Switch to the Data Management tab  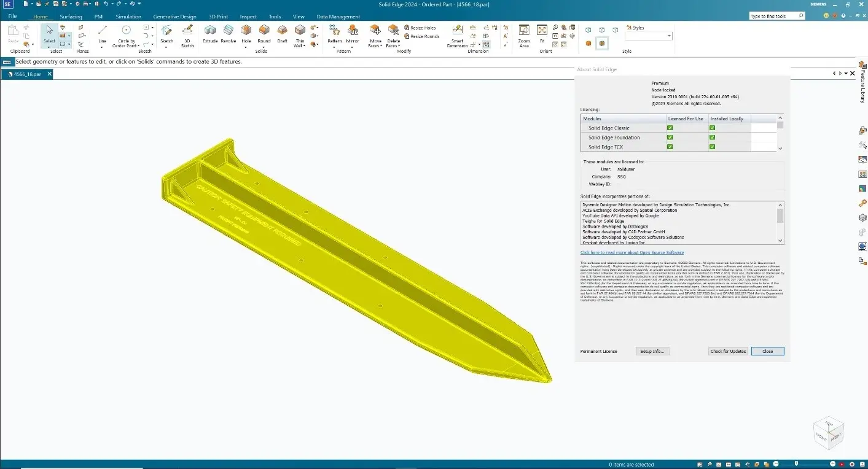tap(338, 17)
